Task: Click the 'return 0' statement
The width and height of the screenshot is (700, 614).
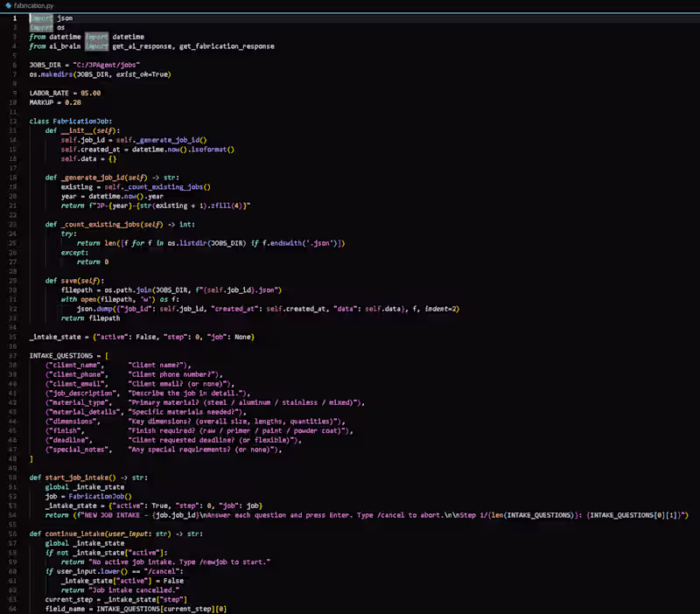Action: 93,262
